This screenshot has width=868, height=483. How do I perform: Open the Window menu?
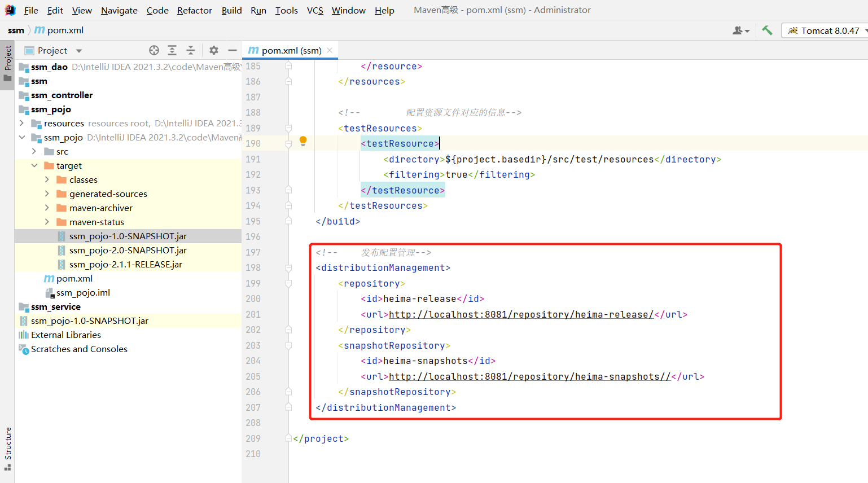348,10
